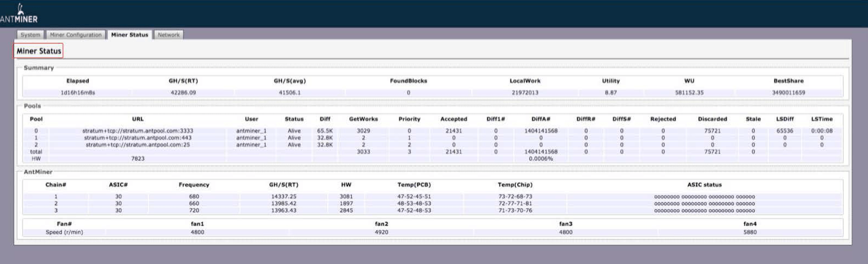Click the Accepted column header
This screenshot has height=264, width=868.
[454, 119]
